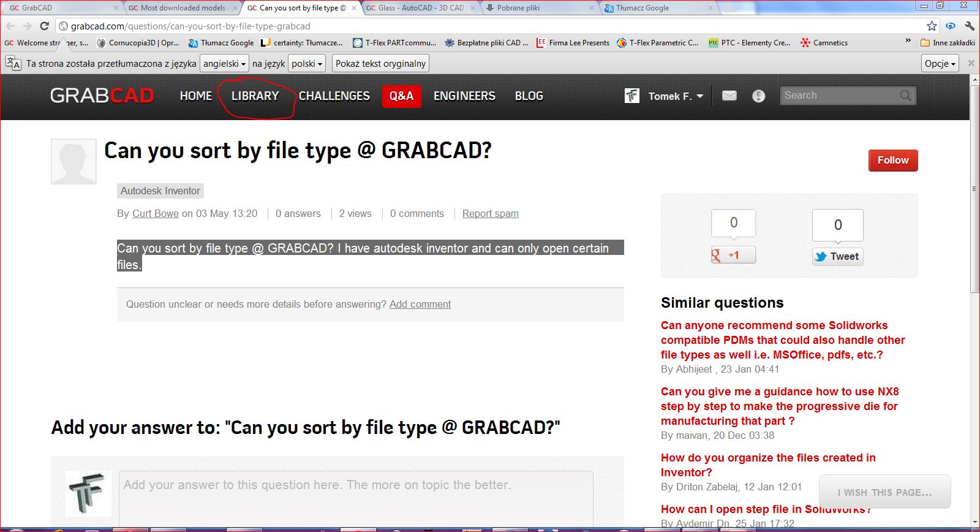Viewport: 980px width, 532px height.
Task: Open the 'Firma Lee Presents' bookmark
Action: (573, 43)
